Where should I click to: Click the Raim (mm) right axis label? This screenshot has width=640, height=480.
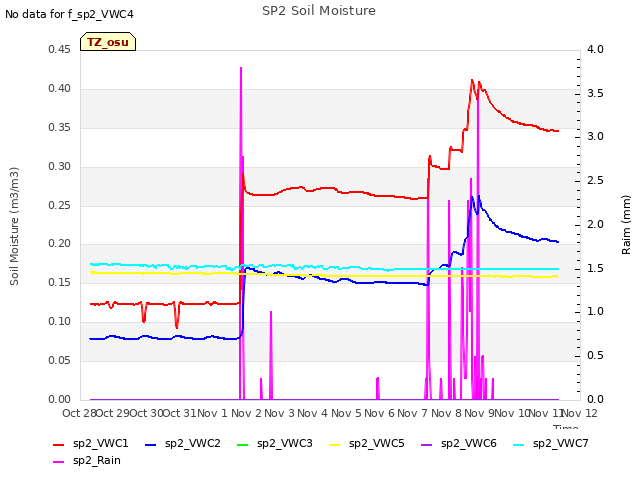pos(626,225)
